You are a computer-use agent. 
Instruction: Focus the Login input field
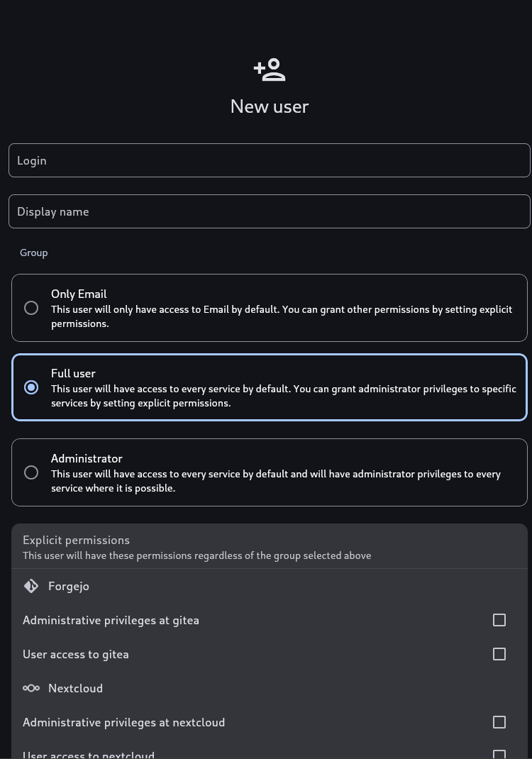tap(269, 160)
